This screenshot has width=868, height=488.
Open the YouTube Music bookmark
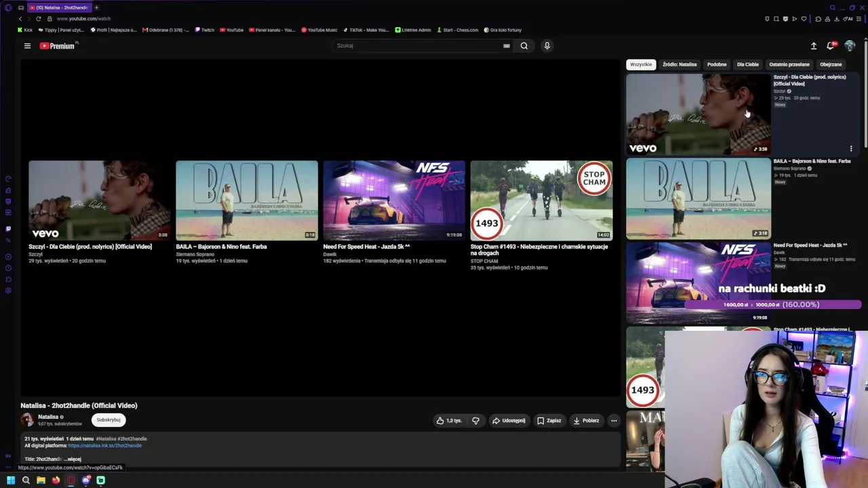(x=319, y=30)
